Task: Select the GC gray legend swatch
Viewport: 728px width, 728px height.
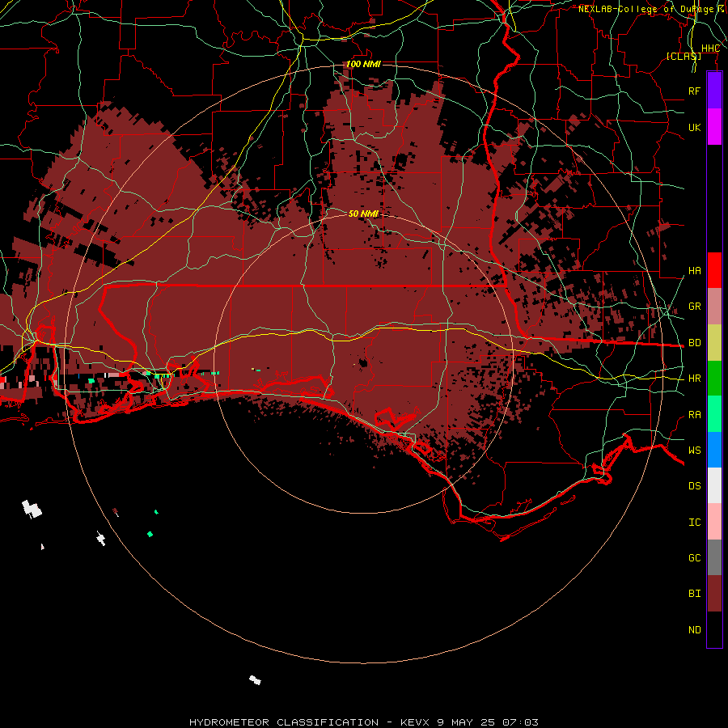Action: (x=714, y=557)
